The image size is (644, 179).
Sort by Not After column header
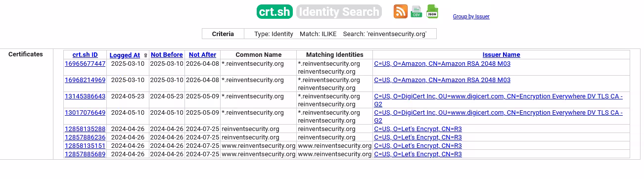click(202, 55)
